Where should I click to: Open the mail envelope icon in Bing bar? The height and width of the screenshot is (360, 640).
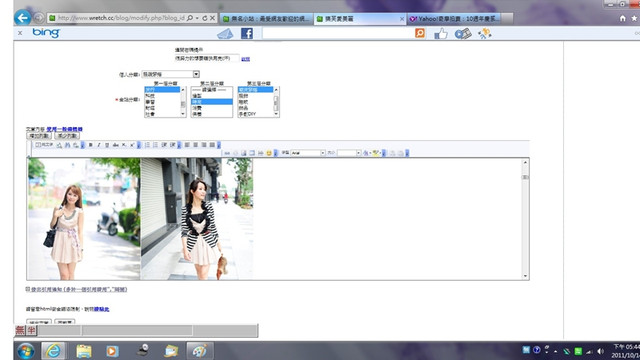coord(225,34)
